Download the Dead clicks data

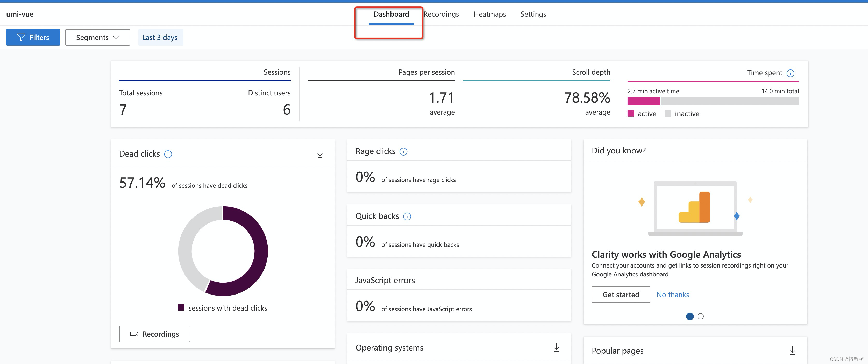(320, 154)
